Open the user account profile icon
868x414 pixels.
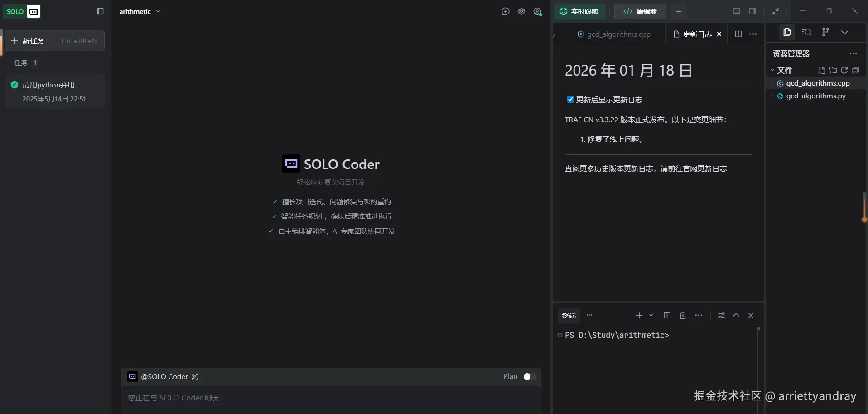[x=538, y=12]
